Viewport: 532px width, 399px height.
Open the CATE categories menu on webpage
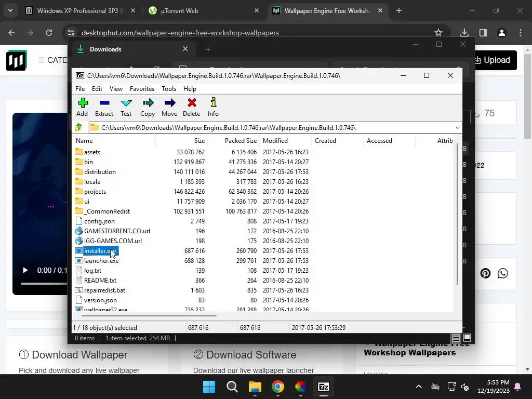pyautogui.click(x=53, y=60)
